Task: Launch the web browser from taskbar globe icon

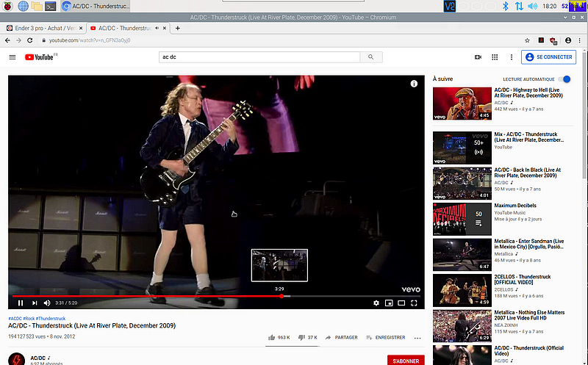Action: click(x=23, y=6)
